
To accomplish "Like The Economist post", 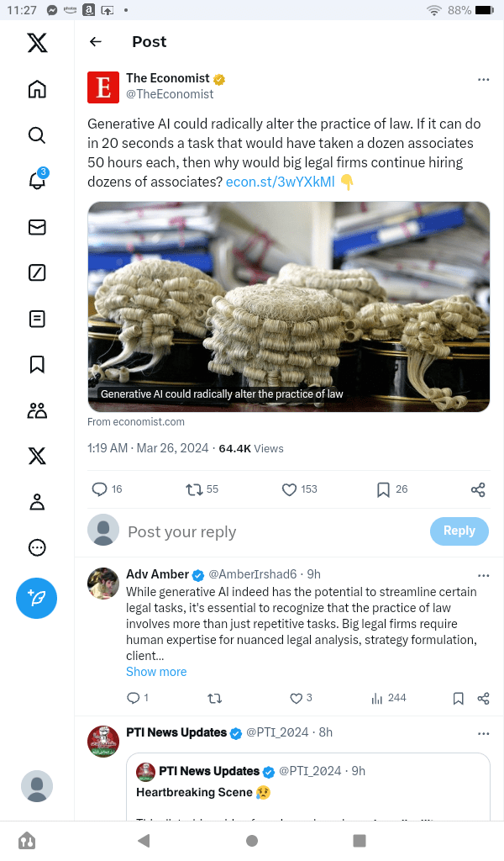I will (x=290, y=489).
